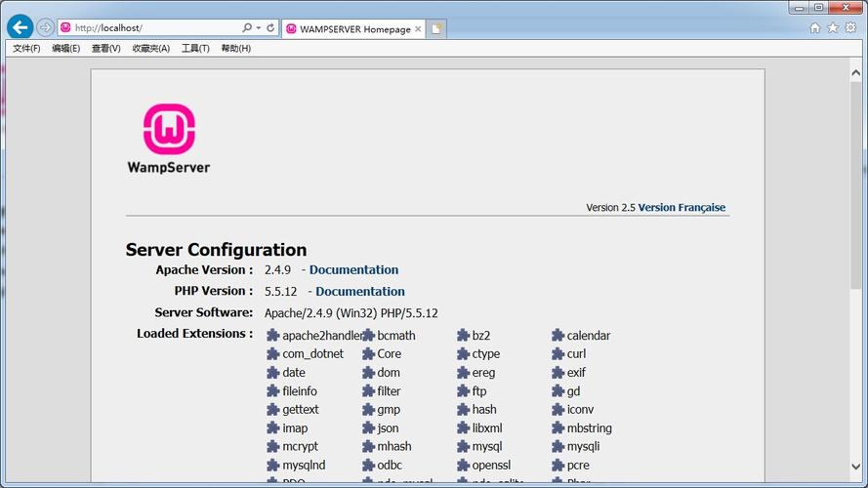The width and height of the screenshot is (868, 488).
Task: Open the 查看(V) menu
Action: pos(105,48)
